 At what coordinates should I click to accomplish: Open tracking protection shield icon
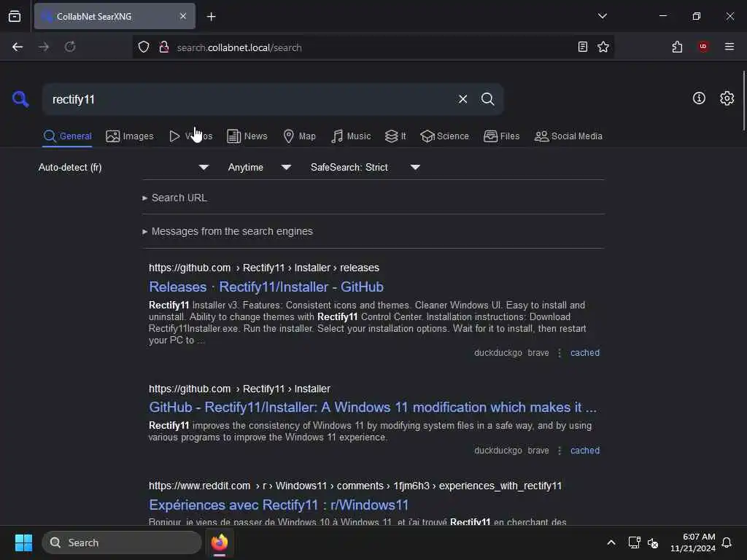144,47
